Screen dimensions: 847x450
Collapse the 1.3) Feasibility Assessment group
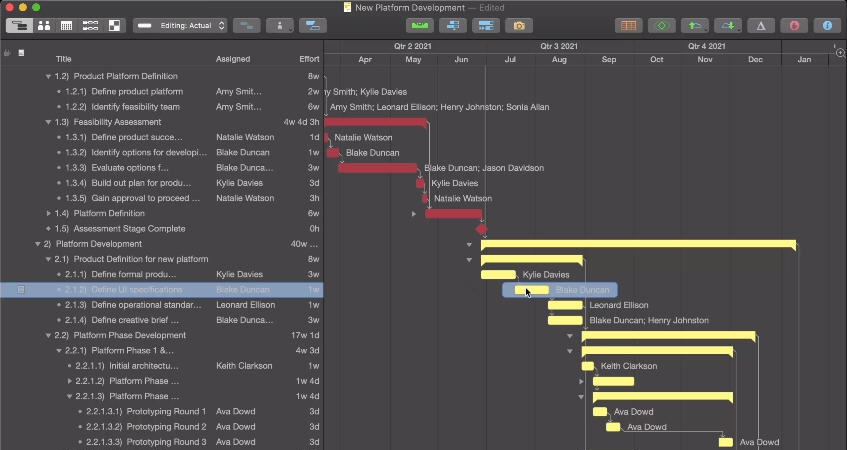pos(48,123)
